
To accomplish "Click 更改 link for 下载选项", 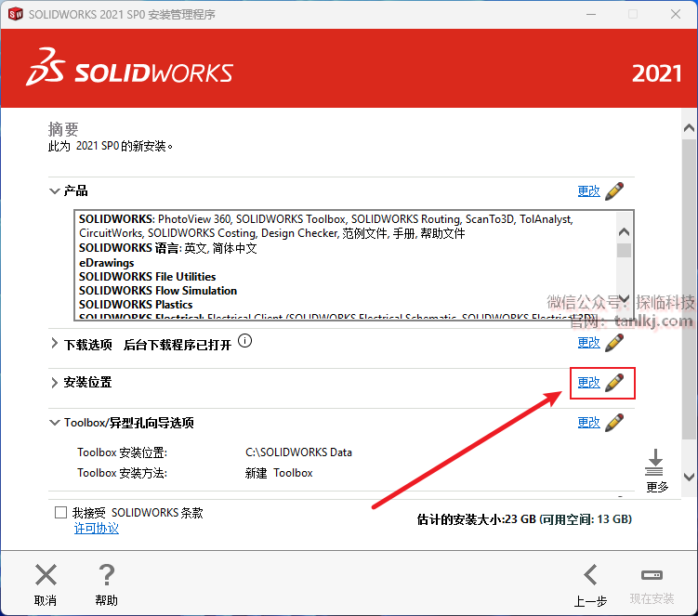I will click(589, 343).
